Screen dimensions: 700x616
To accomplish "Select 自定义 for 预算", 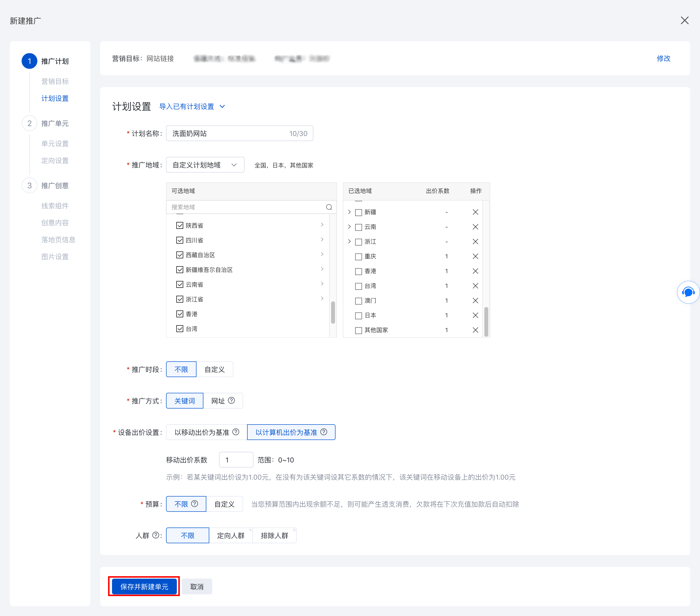I will (224, 504).
